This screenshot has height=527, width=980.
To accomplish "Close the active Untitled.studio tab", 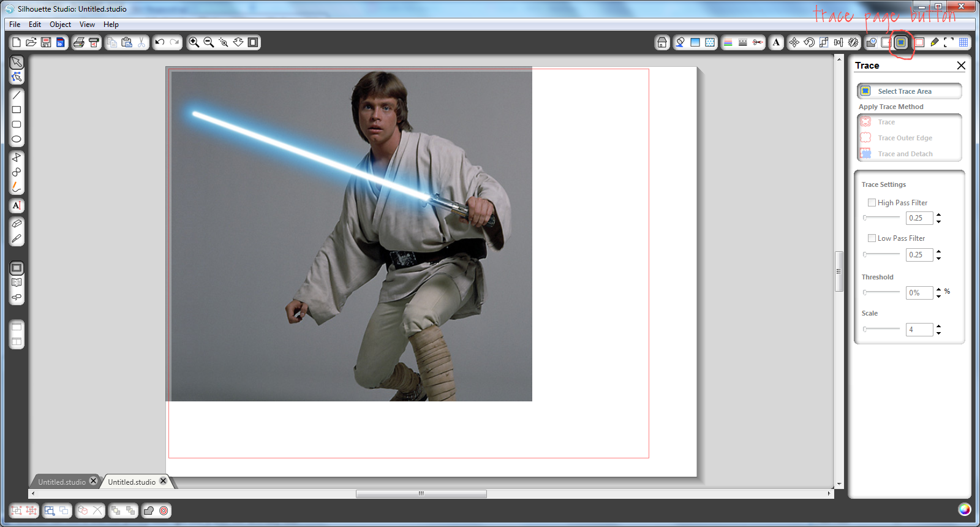I will coord(164,481).
